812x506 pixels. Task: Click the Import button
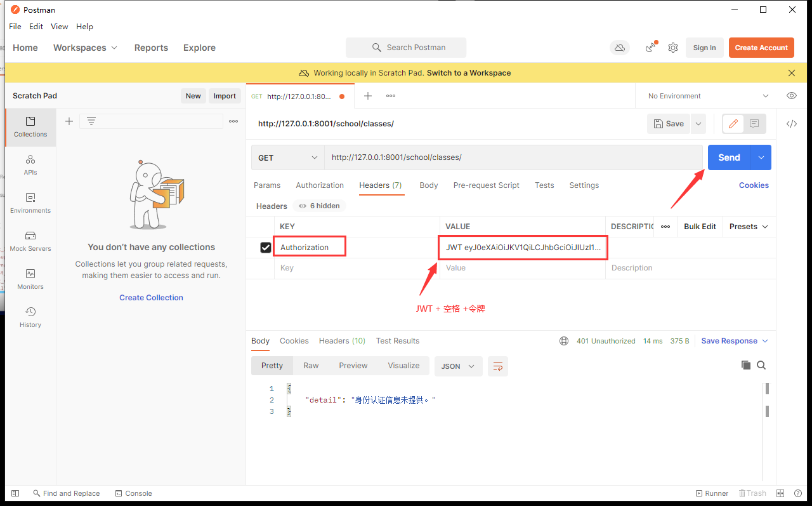[x=225, y=96]
